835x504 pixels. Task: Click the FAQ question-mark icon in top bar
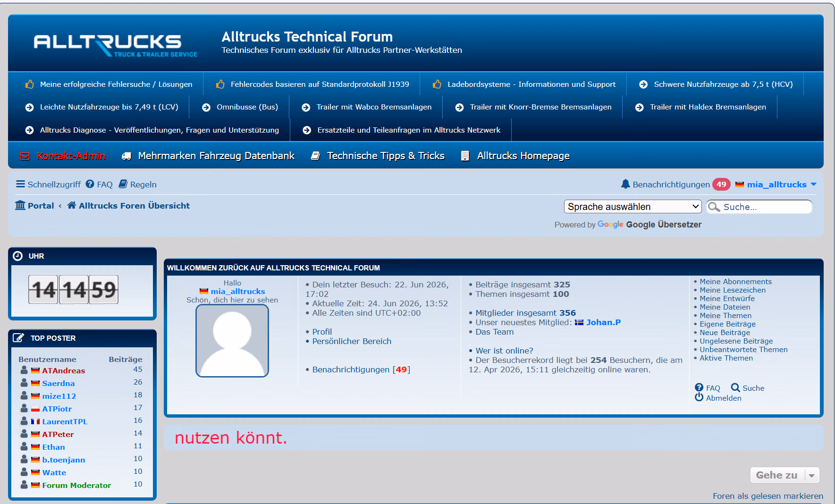point(90,184)
